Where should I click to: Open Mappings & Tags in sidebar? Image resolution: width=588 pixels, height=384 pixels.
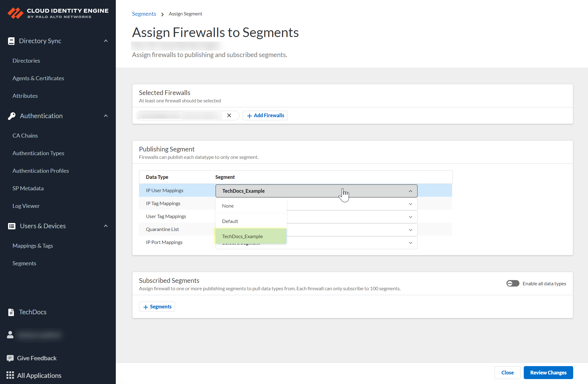tap(33, 246)
